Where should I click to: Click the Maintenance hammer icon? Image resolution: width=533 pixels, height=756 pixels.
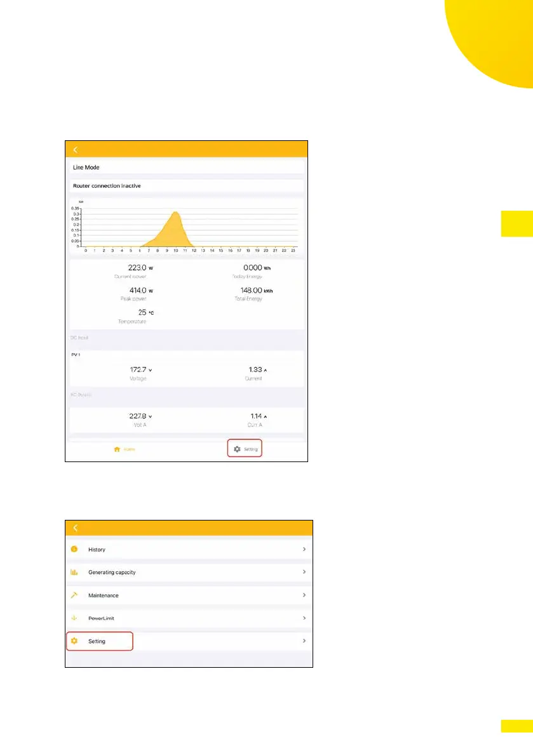tap(74, 595)
